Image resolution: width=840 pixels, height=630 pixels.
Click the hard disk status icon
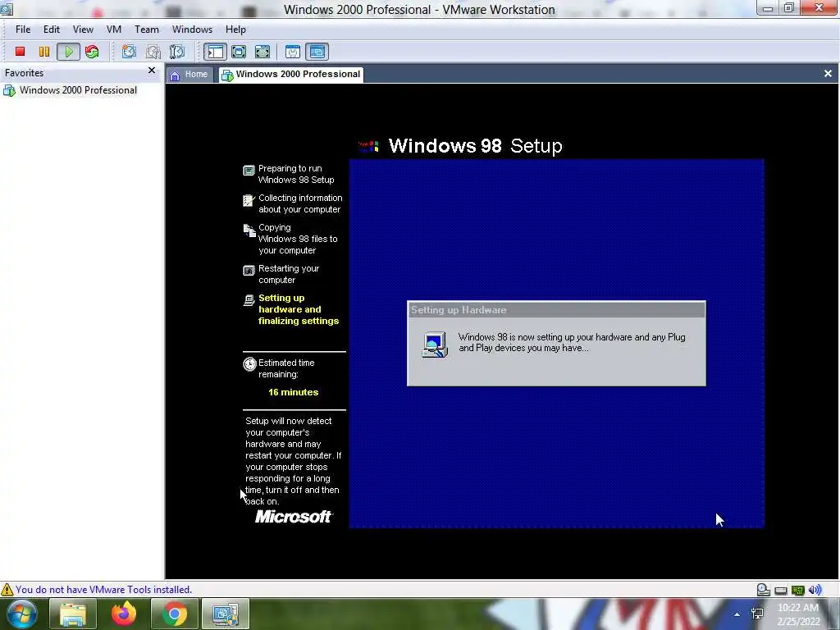tap(764, 590)
